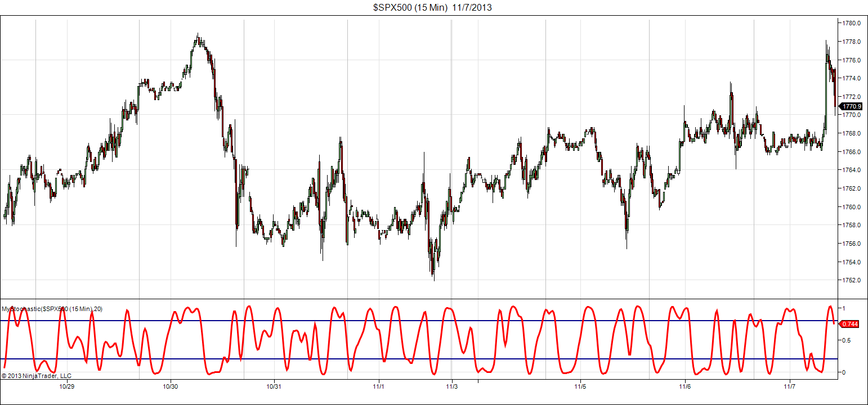
Task: Select the MyStochastic indicator label
Action: pyautogui.click(x=52, y=309)
